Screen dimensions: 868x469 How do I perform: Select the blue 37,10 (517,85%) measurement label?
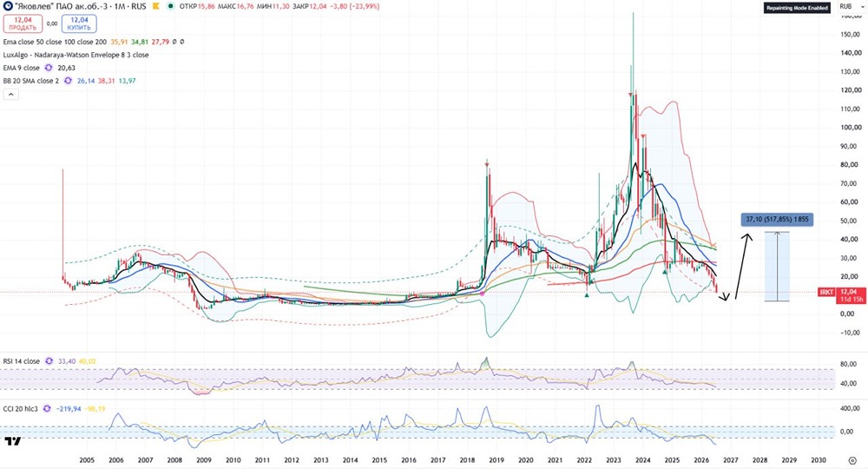[x=777, y=219]
